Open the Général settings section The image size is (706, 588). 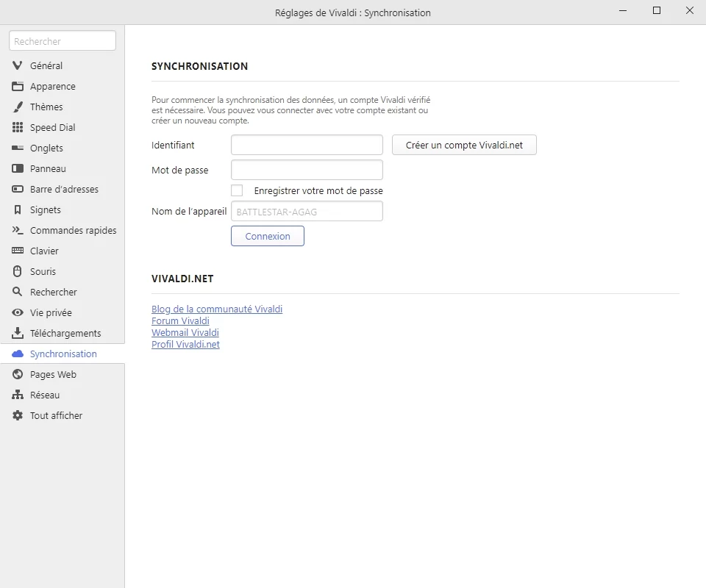(46, 65)
